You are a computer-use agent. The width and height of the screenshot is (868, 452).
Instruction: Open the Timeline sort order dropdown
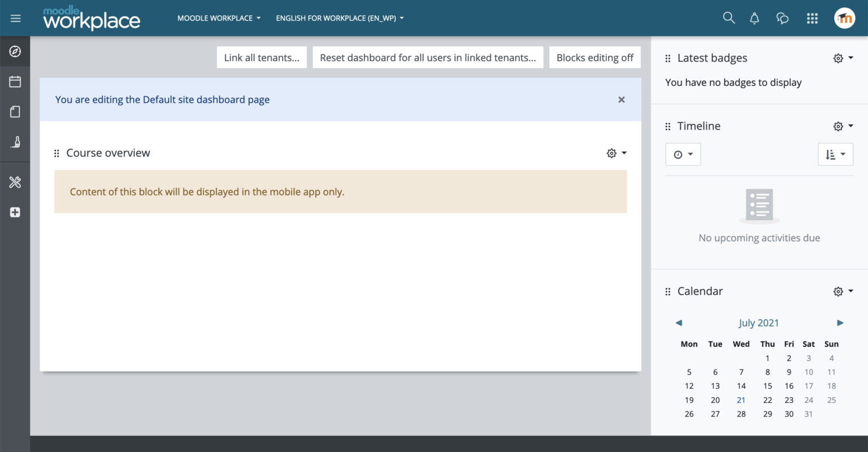pyautogui.click(x=835, y=154)
